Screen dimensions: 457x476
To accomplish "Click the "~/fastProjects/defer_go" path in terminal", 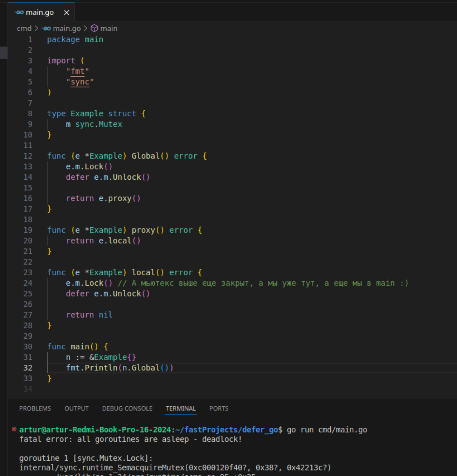I will tap(226, 430).
